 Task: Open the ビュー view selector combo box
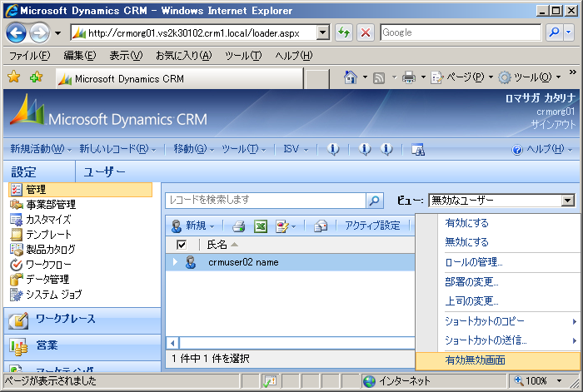[501, 201]
